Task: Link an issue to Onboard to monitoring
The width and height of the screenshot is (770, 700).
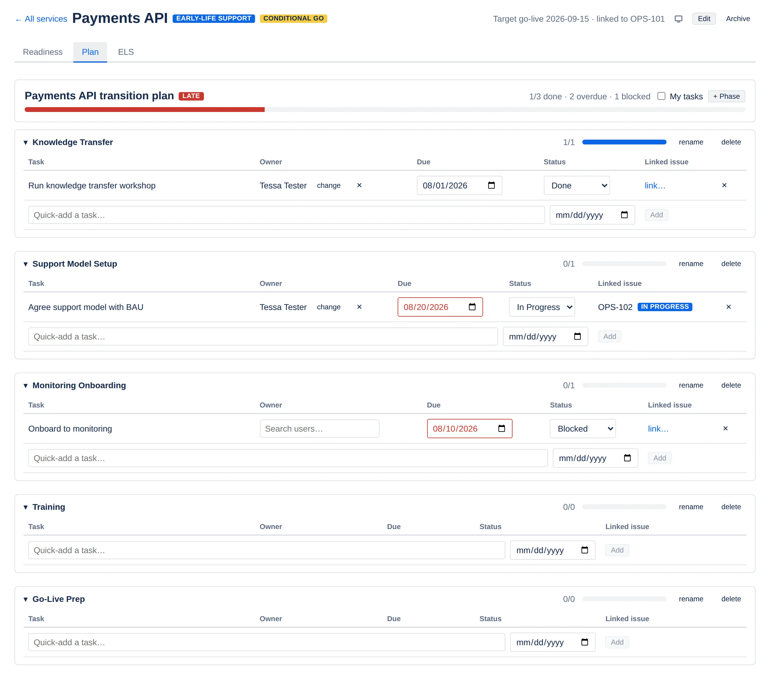Action: [658, 428]
